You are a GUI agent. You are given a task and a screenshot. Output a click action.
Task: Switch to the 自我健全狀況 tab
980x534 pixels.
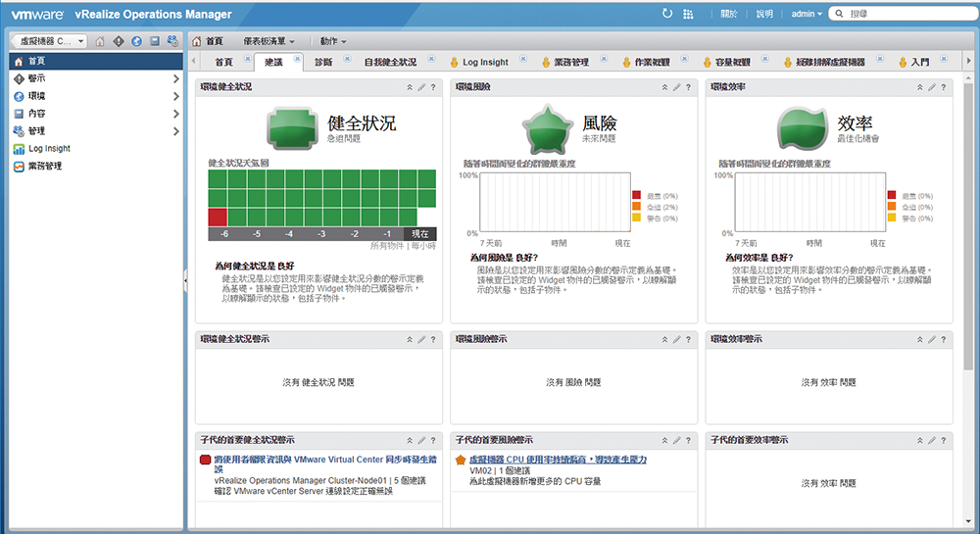[x=390, y=62]
